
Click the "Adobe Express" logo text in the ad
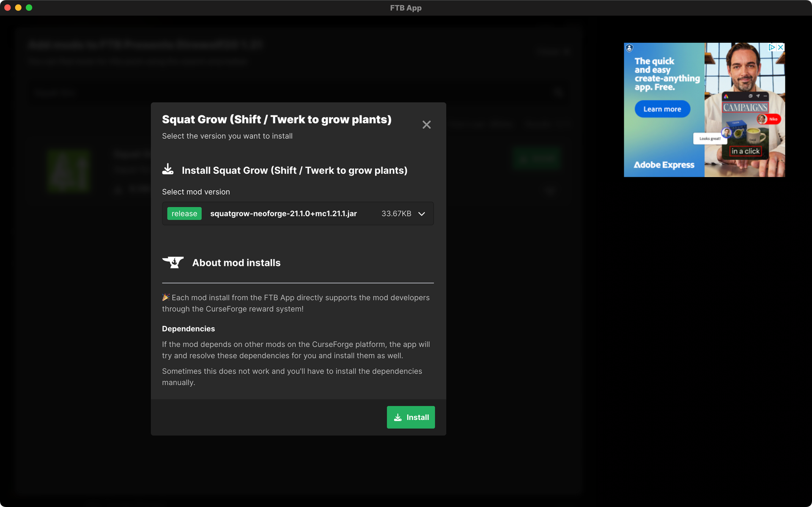point(664,165)
